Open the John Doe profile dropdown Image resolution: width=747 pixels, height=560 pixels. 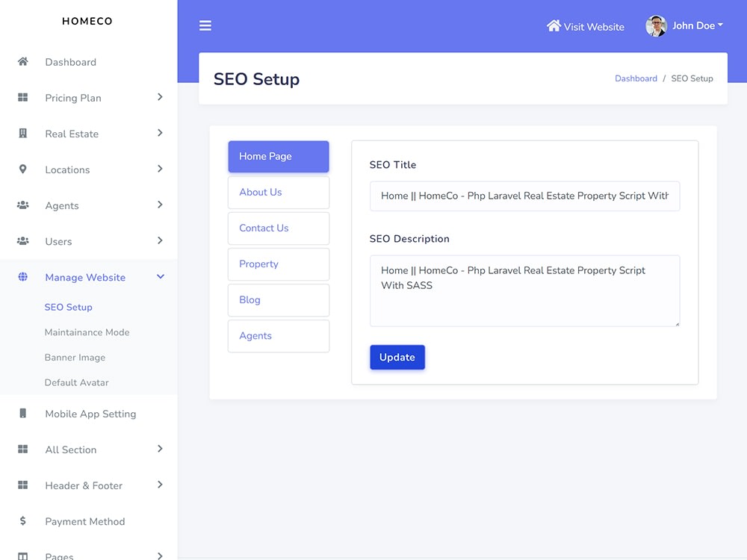pos(695,25)
